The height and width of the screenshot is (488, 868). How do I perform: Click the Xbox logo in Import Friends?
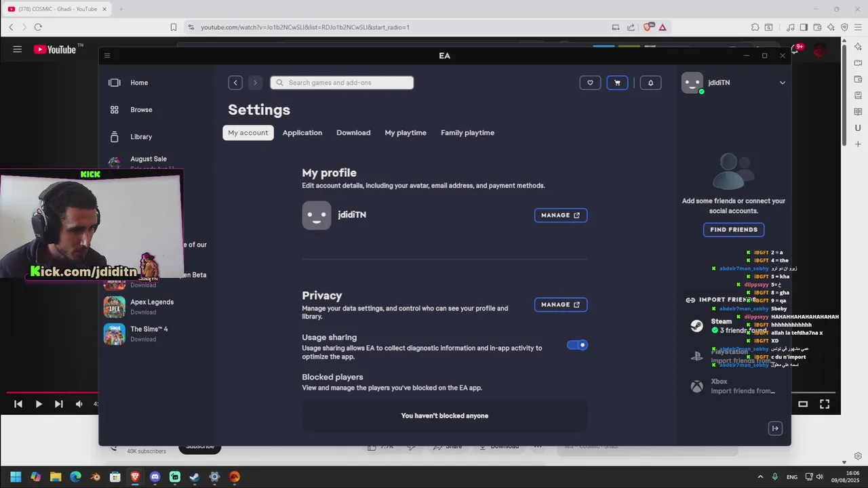tap(696, 386)
